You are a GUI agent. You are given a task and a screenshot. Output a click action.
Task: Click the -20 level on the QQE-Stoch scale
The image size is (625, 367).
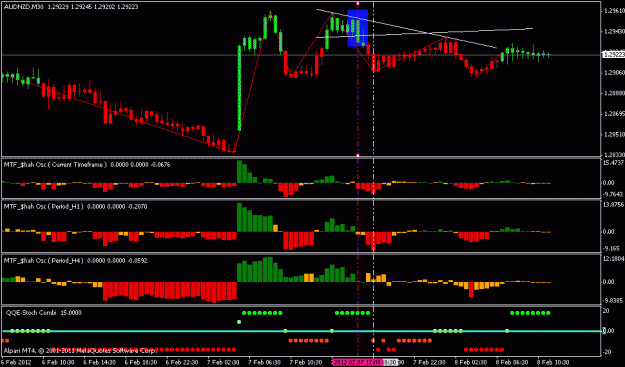[x=606, y=351]
